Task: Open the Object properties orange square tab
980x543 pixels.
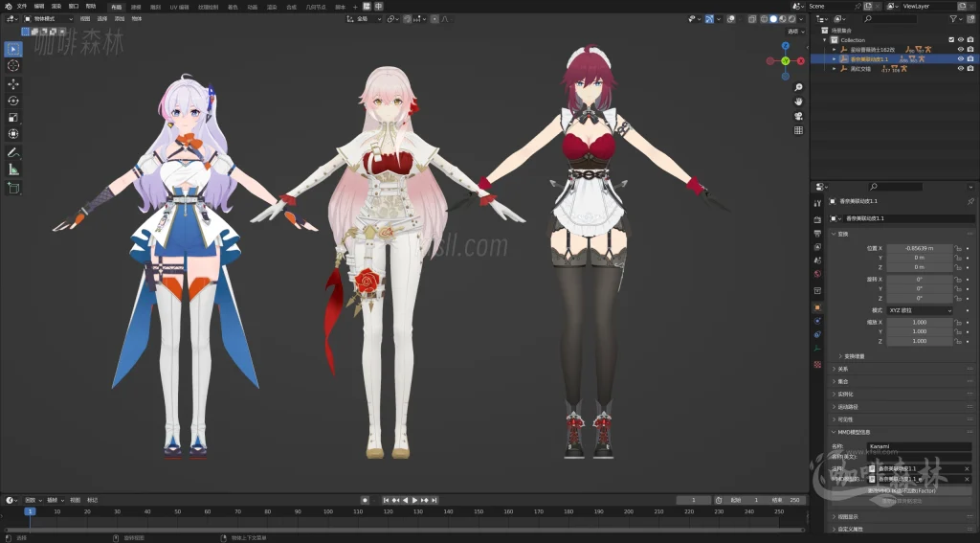Action: [x=817, y=307]
